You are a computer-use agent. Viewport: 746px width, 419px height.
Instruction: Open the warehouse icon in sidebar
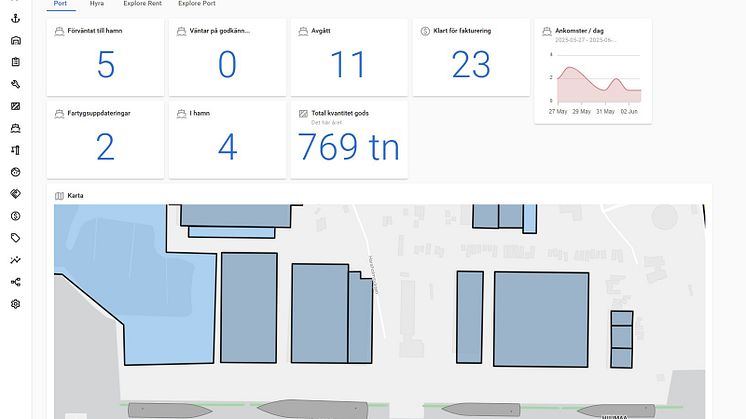(x=16, y=40)
